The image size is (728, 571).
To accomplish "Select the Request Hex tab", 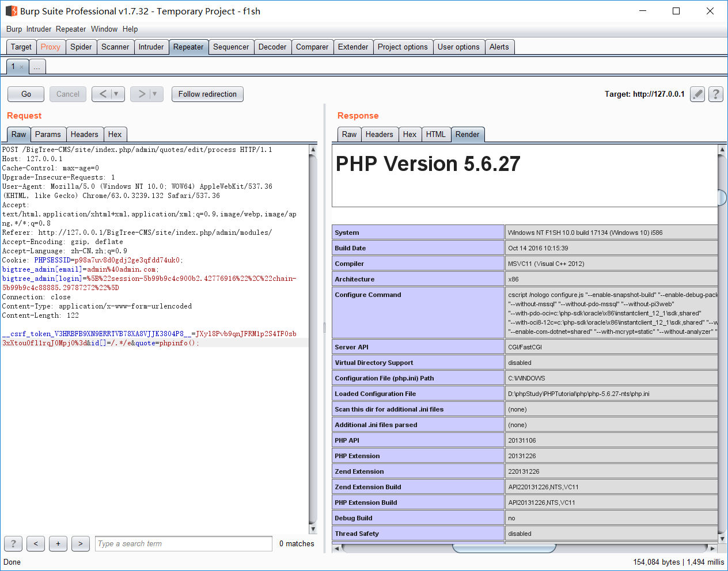I will click(x=115, y=135).
